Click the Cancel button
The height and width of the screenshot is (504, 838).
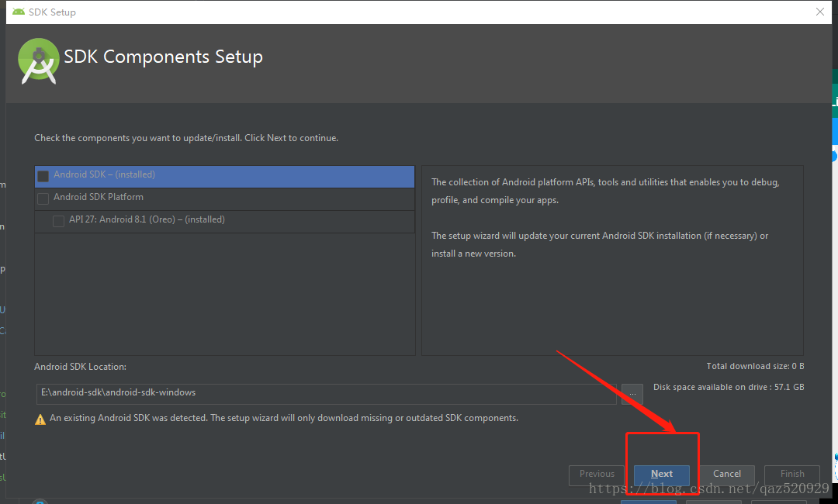(727, 474)
